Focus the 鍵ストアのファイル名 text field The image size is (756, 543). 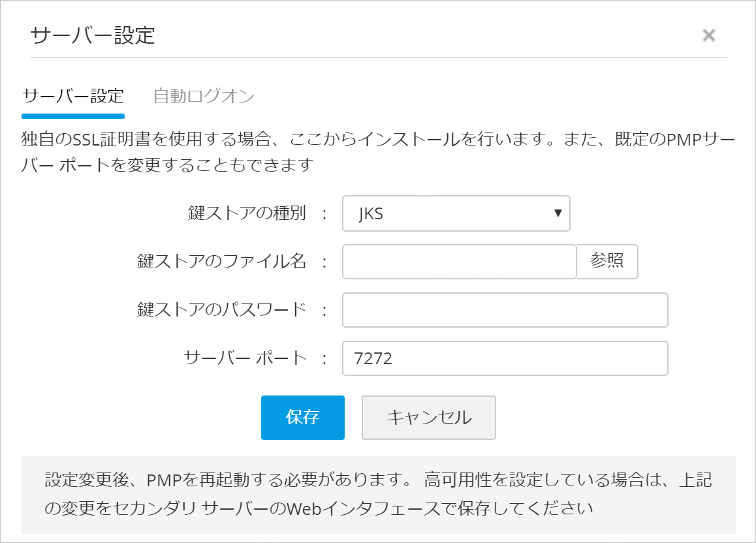459,262
